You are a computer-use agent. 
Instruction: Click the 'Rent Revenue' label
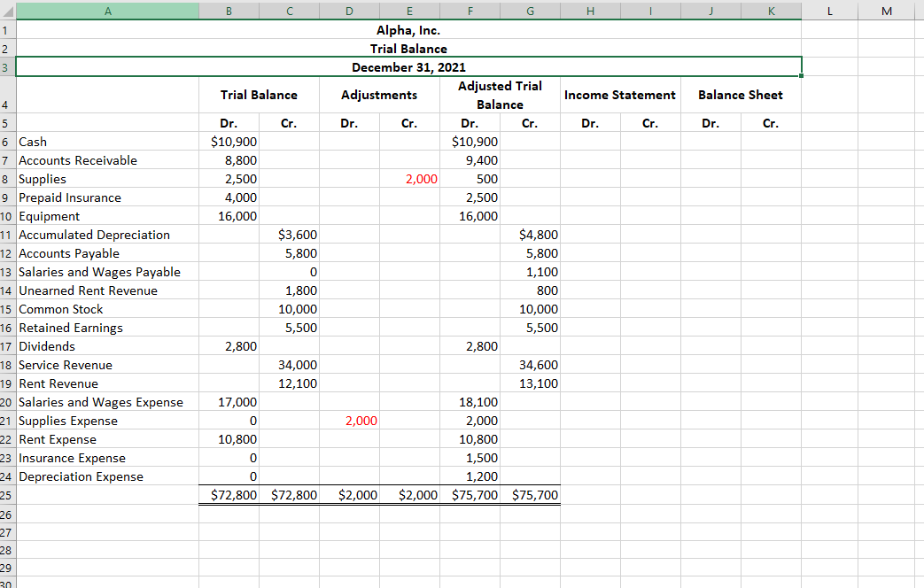point(58,383)
